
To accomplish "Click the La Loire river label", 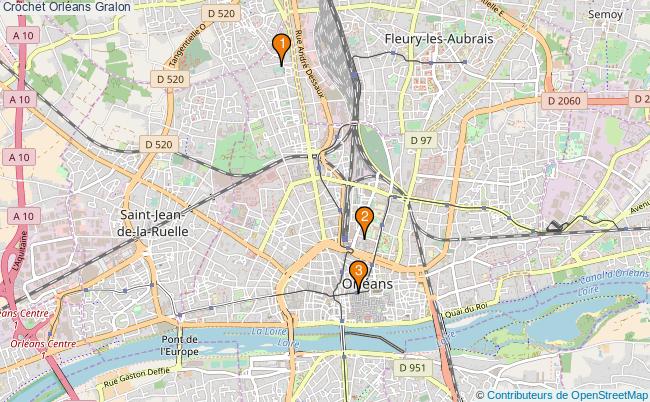I will point(269,332).
